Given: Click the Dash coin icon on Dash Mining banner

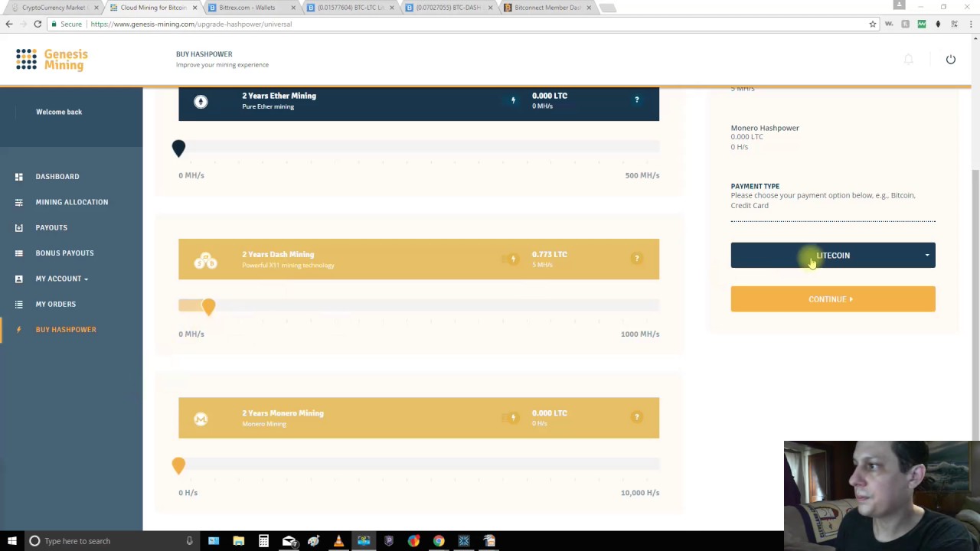Looking at the screenshot, I should (205, 260).
